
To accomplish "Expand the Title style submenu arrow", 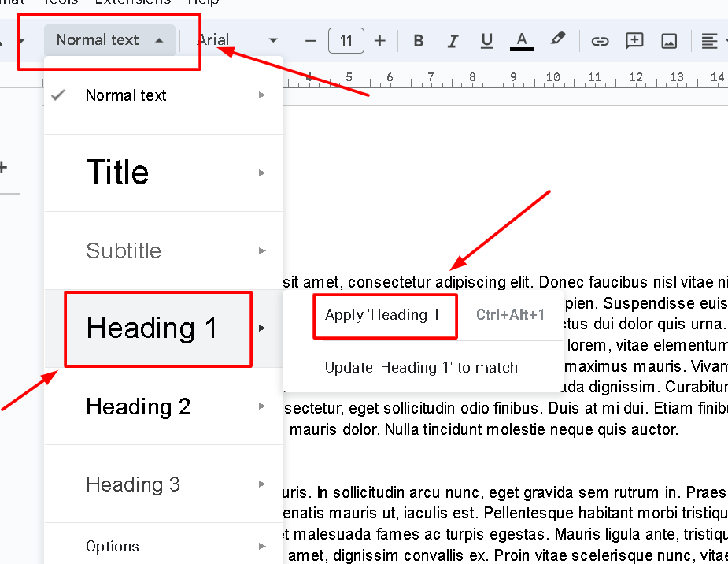I will point(262,173).
